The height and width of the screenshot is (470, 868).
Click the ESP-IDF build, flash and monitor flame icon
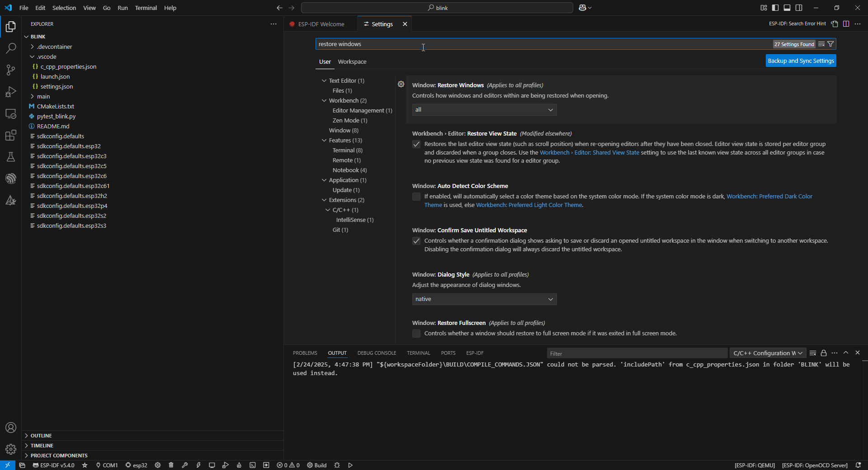point(239,465)
